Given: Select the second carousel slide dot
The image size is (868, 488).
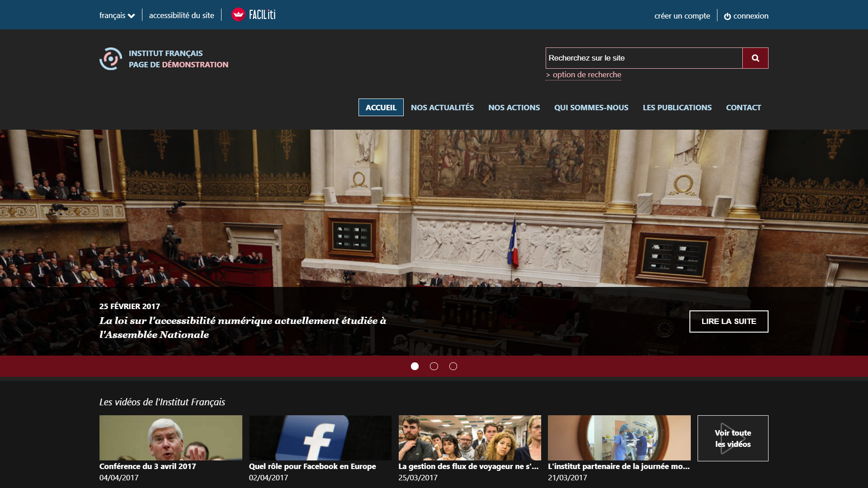Looking at the screenshot, I should click(x=434, y=366).
